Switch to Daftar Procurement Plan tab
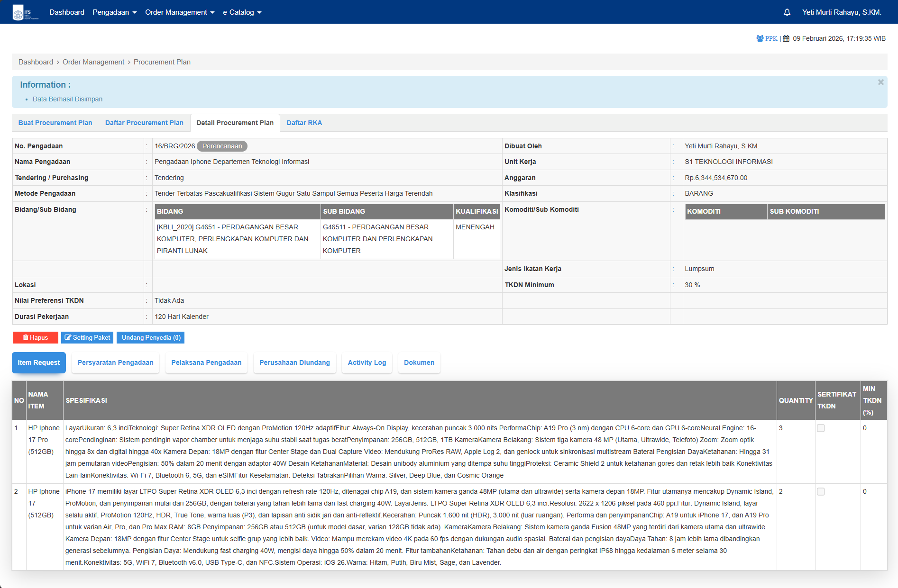This screenshot has height=588, width=898. 144,123
